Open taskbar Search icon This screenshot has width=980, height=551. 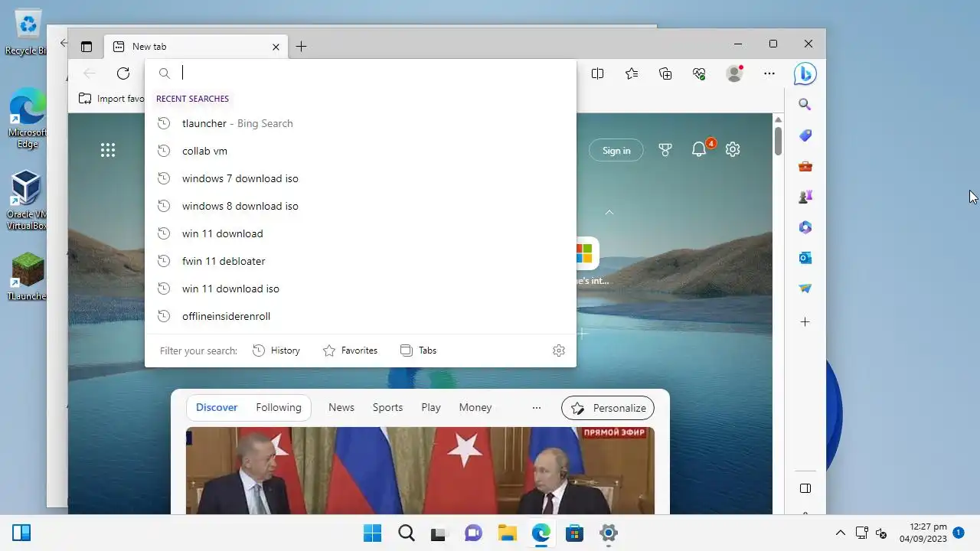click(406, 533)
